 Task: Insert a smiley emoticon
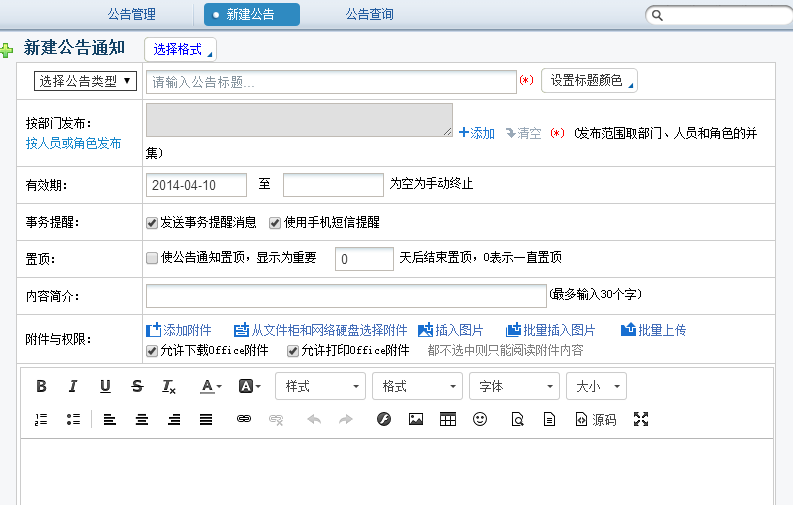pos(480,420)
